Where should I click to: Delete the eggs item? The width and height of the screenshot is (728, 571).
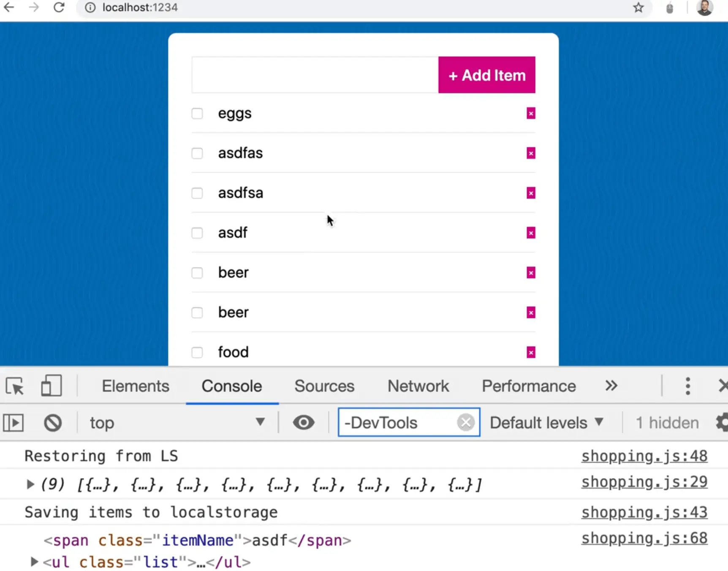coord(531,114)
